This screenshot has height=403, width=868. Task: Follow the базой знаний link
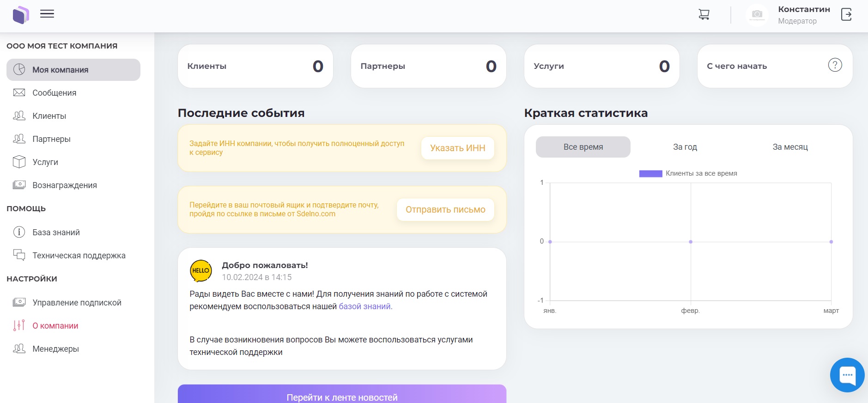(365, 306)
